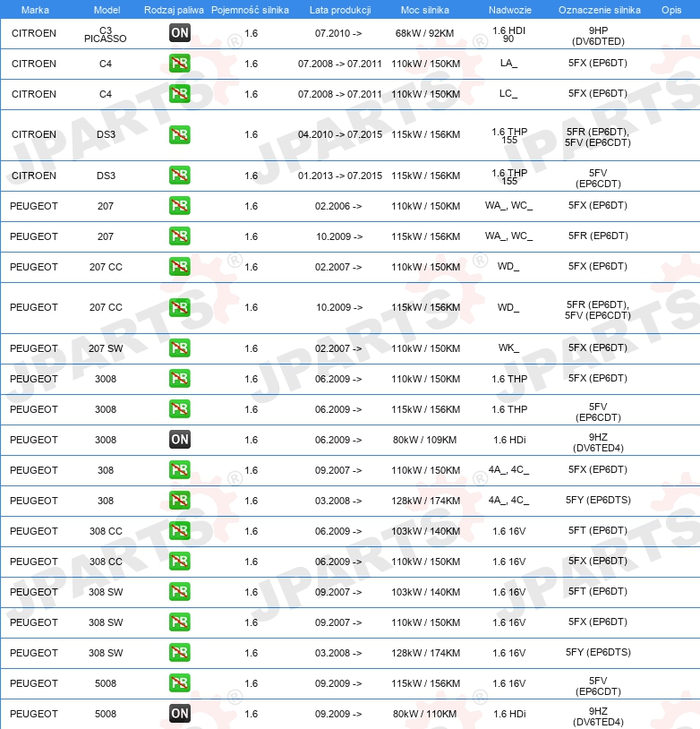The image size is (700, 729).
Task: Click the Marka column header
Action: click(x=35, y=10)
